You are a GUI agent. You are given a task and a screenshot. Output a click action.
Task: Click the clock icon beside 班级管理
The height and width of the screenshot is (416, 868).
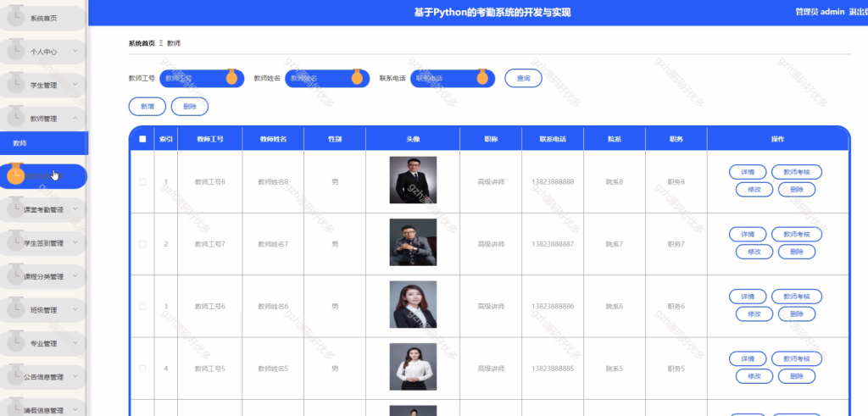pyautogui.click(x=16, y=308)
